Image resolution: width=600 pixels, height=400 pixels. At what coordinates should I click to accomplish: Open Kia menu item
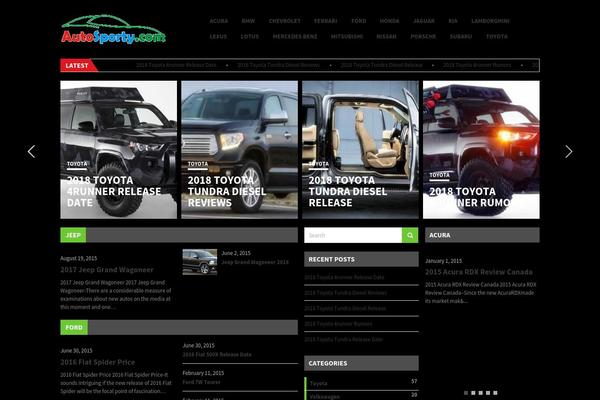[453, 21]
